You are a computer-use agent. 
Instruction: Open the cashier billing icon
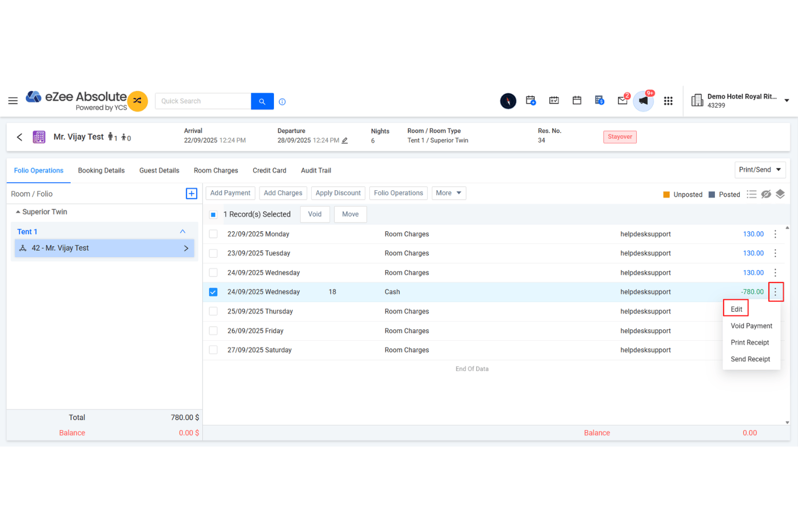click(600, 100)
